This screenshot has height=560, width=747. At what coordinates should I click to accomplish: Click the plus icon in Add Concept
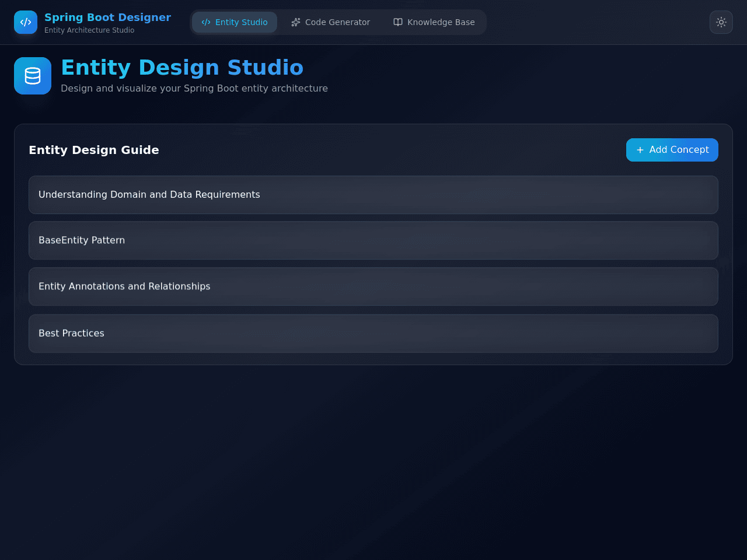640,150
